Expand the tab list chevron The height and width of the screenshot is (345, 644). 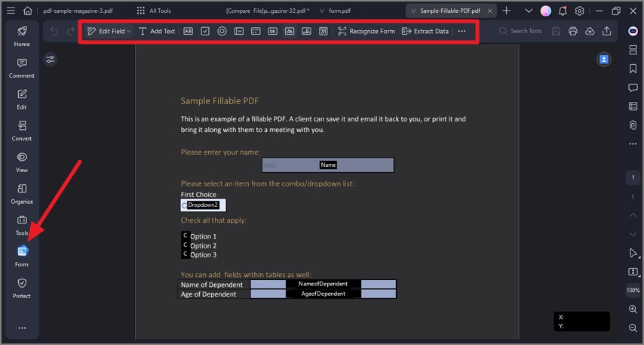[x=529, y=11]
